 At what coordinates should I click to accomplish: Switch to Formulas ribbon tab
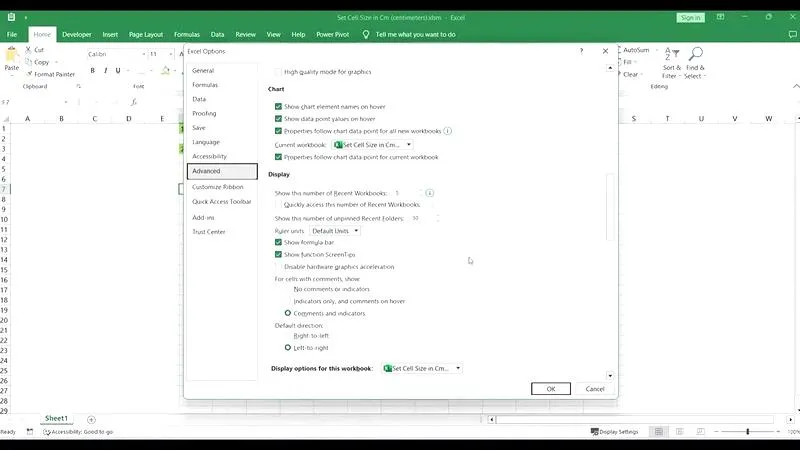187,34
